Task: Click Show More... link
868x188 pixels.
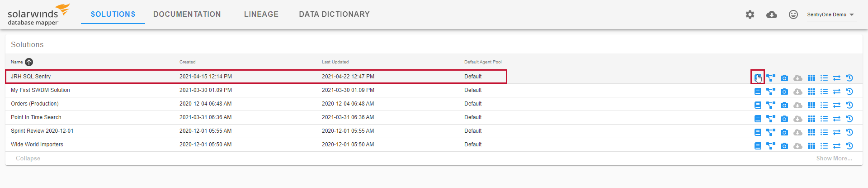Action: [x=834, y=158]
